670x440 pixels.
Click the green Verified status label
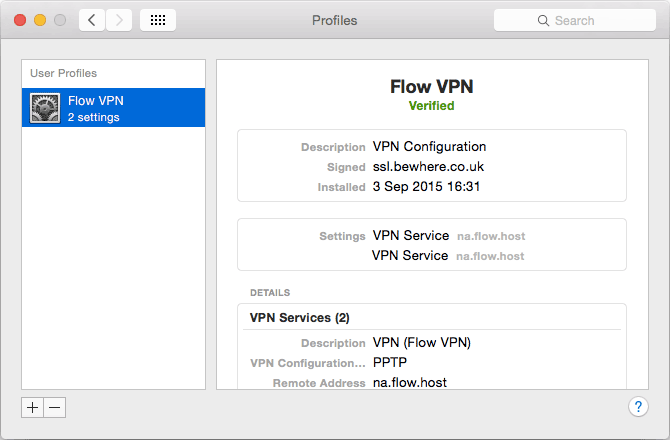pyautogui.click(x=431, y=105)
